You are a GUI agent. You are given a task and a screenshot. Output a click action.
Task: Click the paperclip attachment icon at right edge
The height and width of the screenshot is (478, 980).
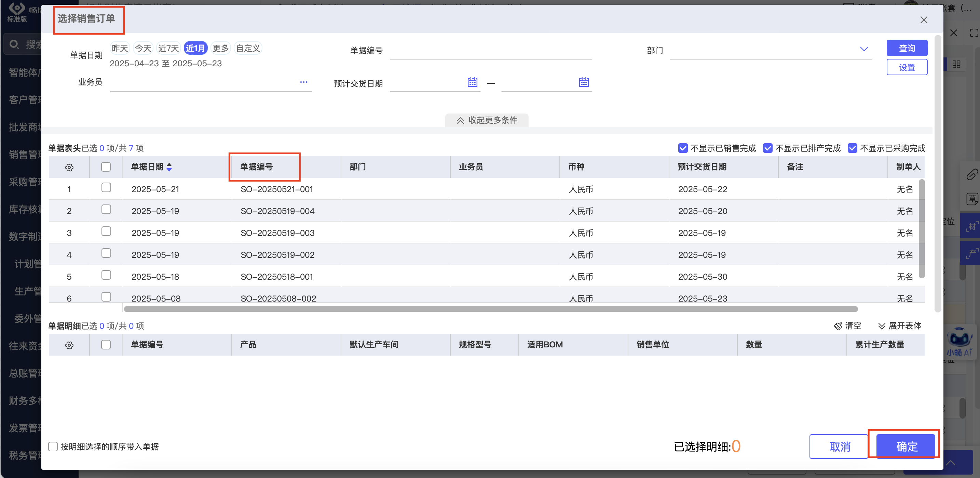[972, 174]
